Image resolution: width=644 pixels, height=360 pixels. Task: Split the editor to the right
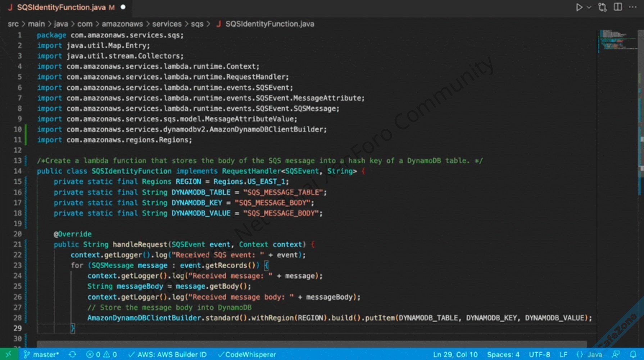618,7
